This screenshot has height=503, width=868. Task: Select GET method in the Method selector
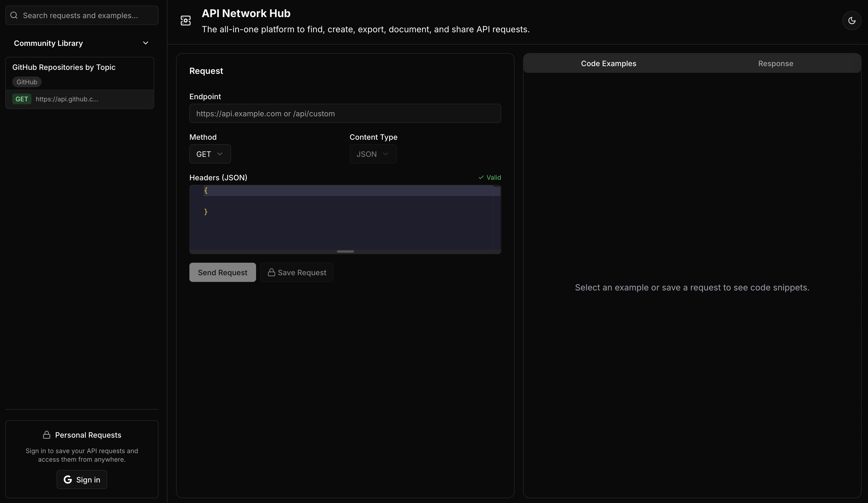pos(210,154)
